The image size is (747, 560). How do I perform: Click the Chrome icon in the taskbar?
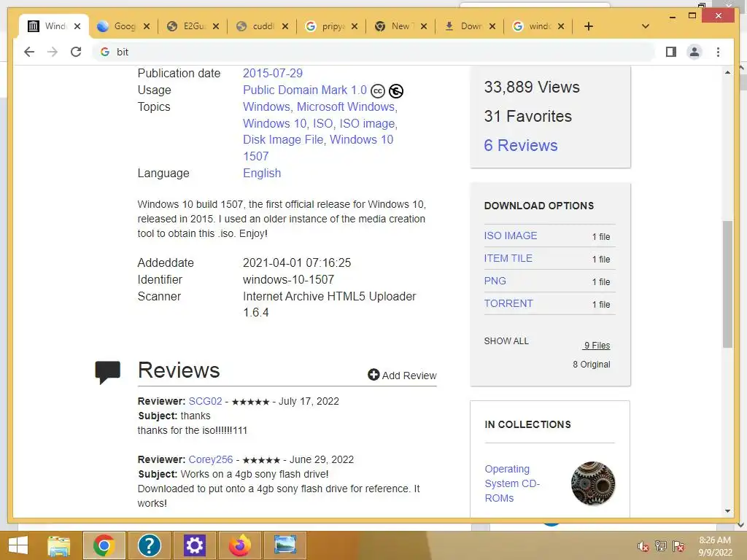point(104,545)
